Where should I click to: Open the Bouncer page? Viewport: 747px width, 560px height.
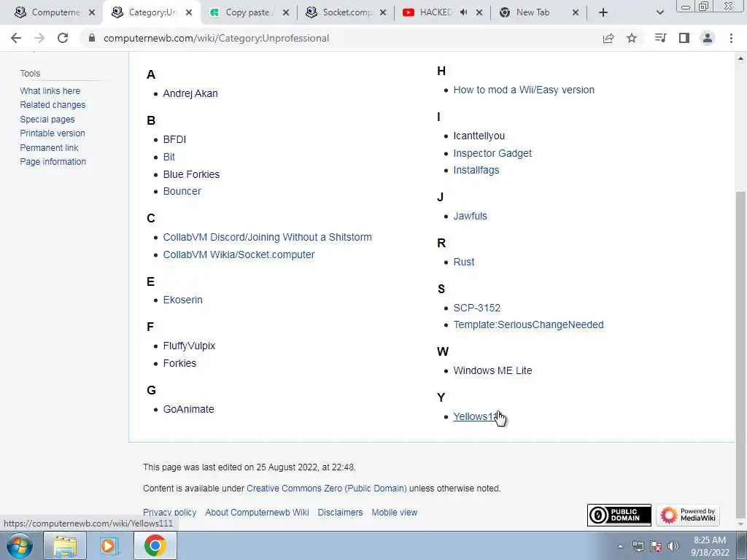(182, 191)
